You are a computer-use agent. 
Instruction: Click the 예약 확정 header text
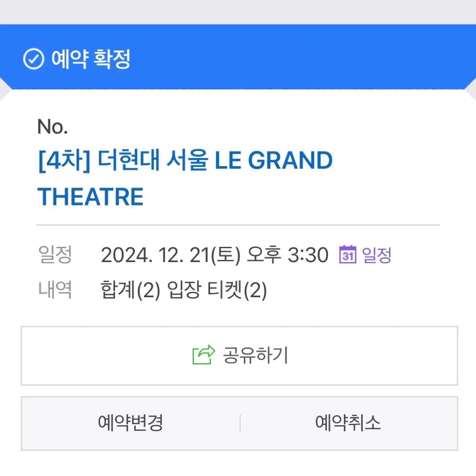click(x=91, y=59)
